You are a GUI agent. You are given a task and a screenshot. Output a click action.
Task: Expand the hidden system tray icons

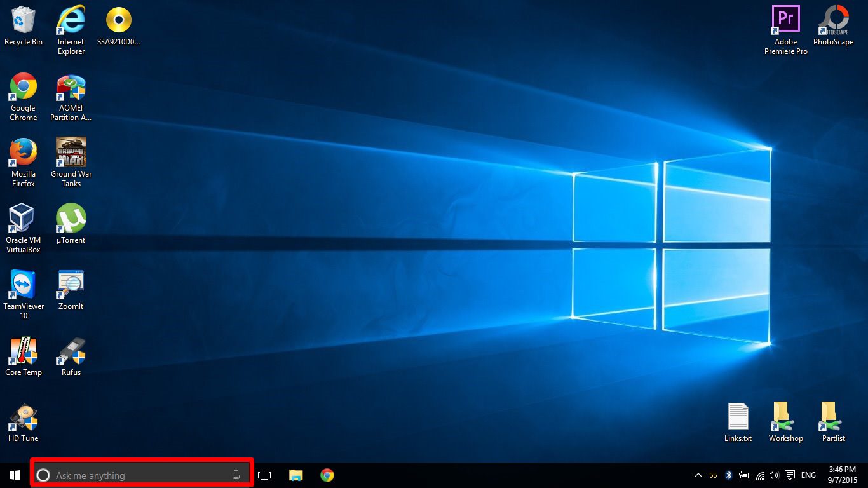point(698,475)
